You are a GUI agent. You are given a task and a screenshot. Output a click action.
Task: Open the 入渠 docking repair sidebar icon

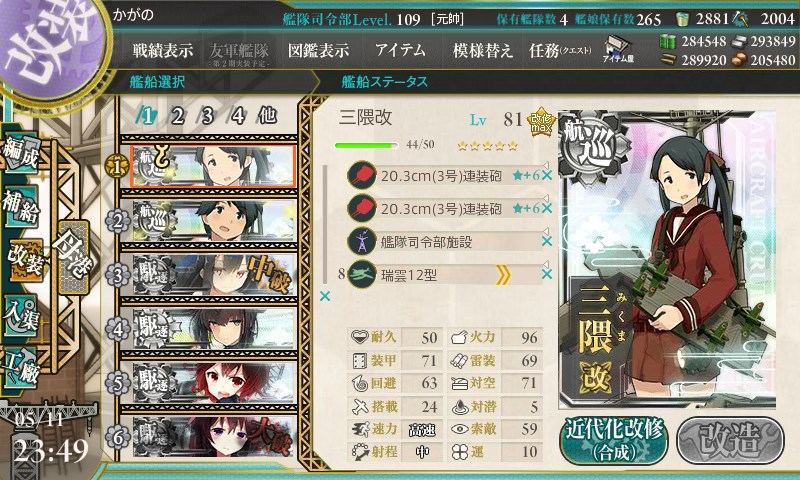[x=21, y=315]
